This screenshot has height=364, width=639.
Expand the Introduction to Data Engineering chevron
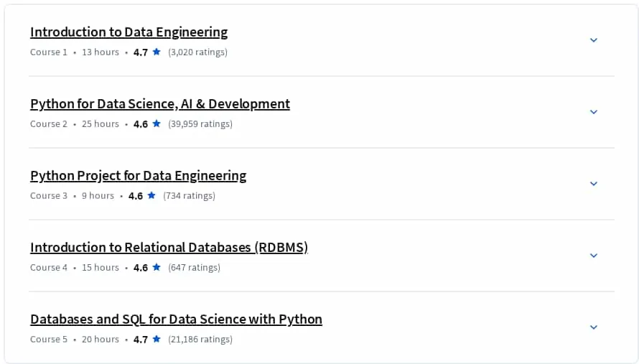(594, 40)
